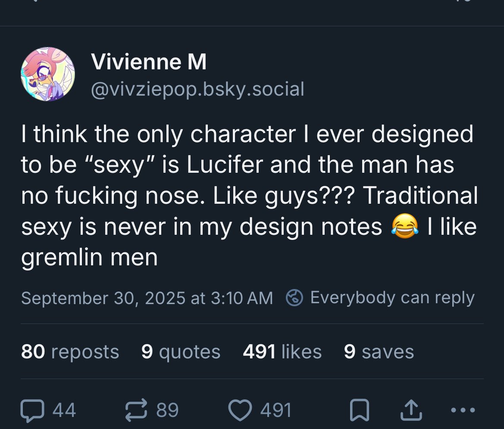Viewport: 504px width, 429px height.
Task: Click the Everybody can reply label
Action: [x=392, y=298]
